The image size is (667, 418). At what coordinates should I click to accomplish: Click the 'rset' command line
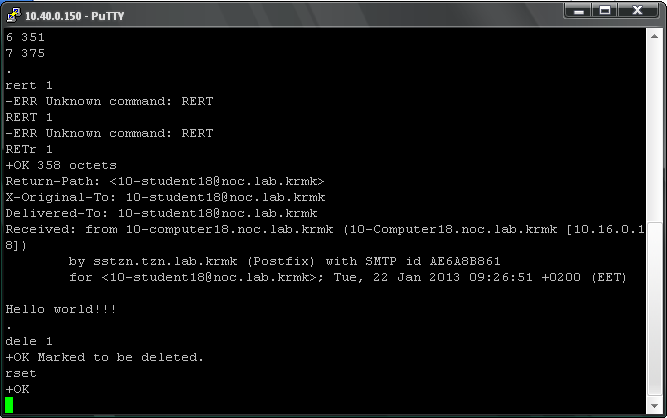pyautogui.click(x=20, y=373)
